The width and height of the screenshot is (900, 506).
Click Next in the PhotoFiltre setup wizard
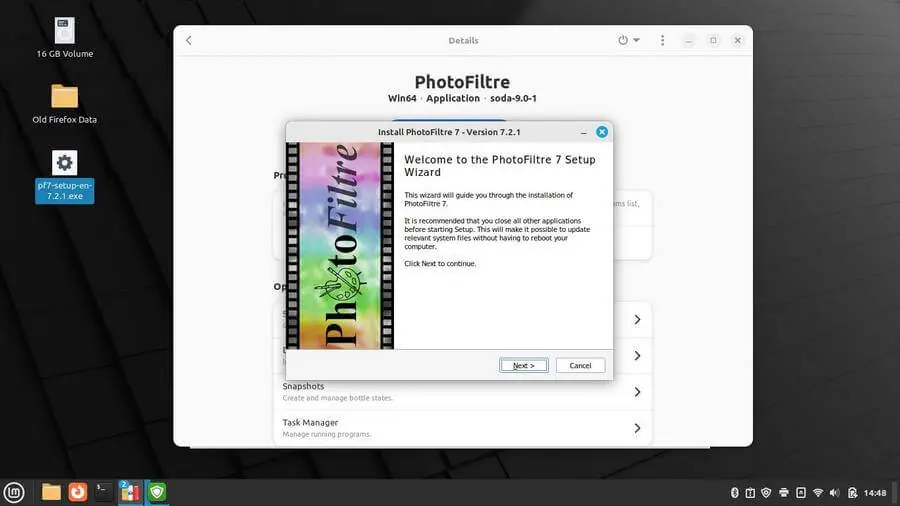tap(523, 365)
